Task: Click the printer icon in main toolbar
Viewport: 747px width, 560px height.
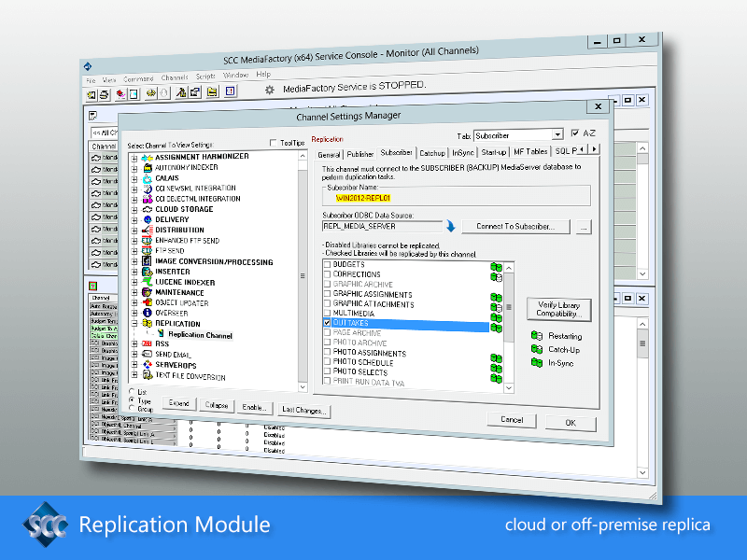Action: point(105,95)
